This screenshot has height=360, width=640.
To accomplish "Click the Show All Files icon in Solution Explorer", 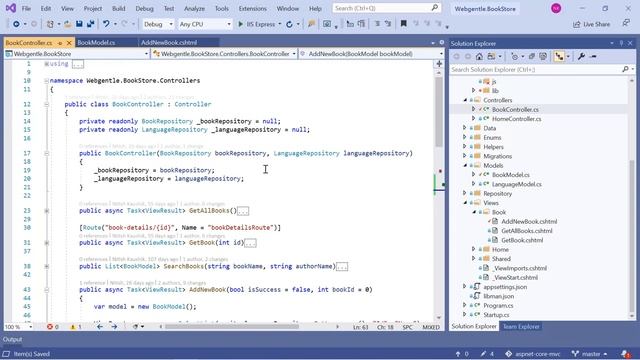I will 542,56.
